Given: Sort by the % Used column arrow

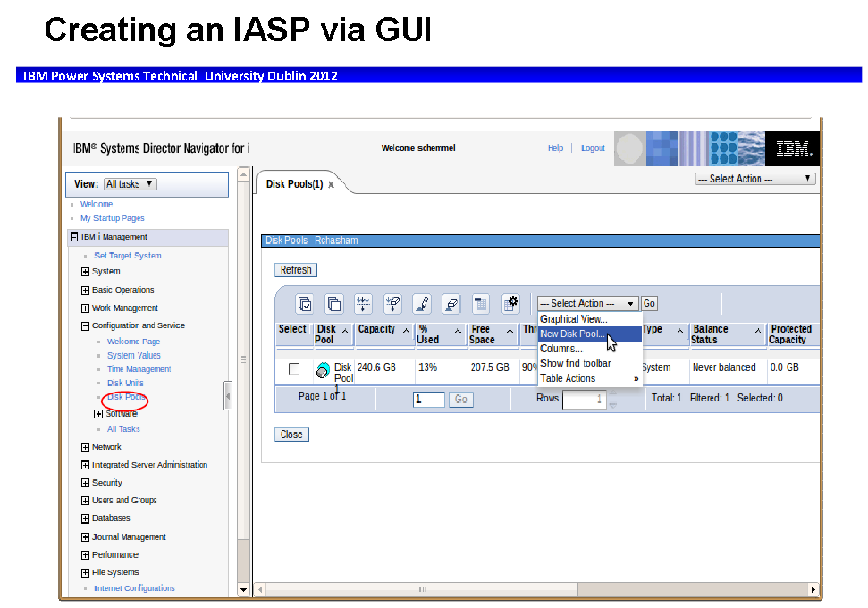Looking at the screenshot, I should click(x=458, y=331).
